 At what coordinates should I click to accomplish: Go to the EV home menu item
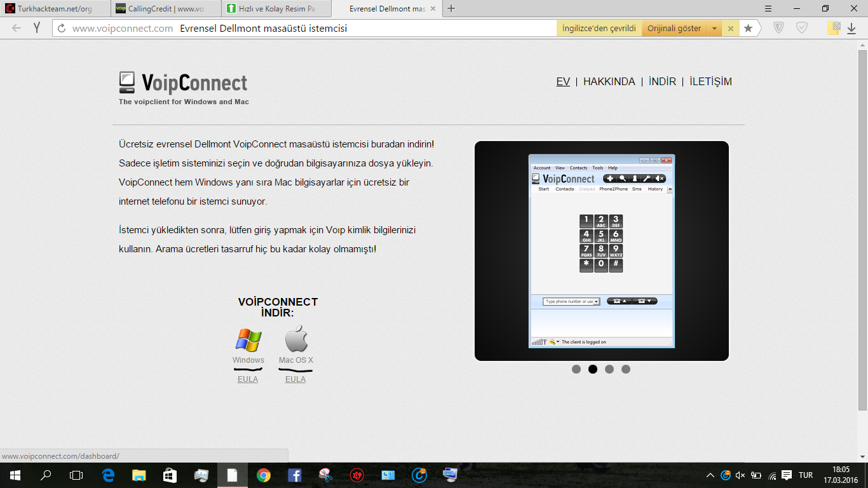(x=563, y=81)
